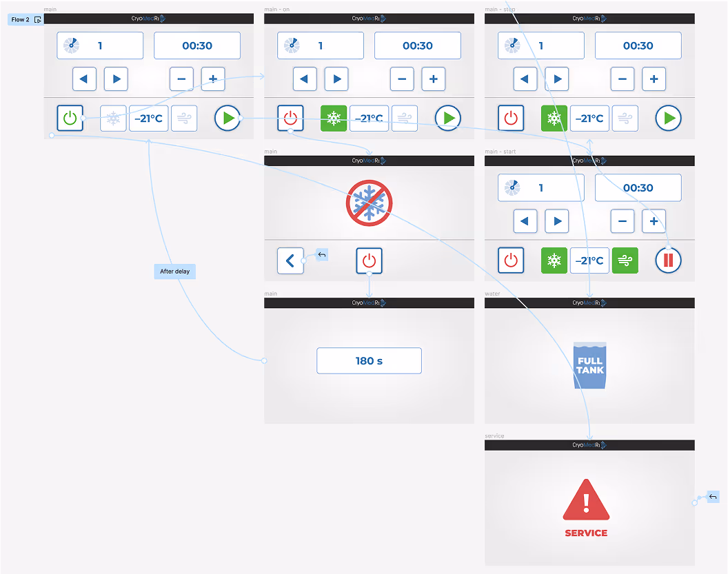Click the back-navigation badge right of service frame
The image size is (728, 574).
point(713,497)
